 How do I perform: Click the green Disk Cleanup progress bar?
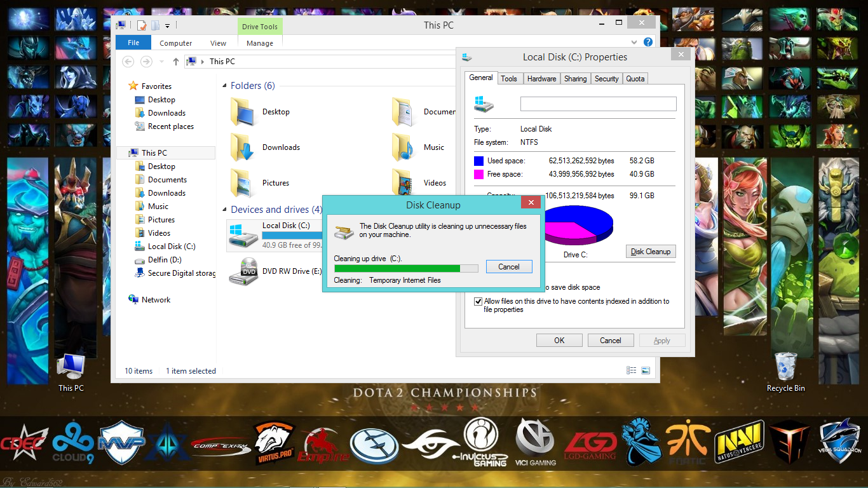(x=406, y=268)
